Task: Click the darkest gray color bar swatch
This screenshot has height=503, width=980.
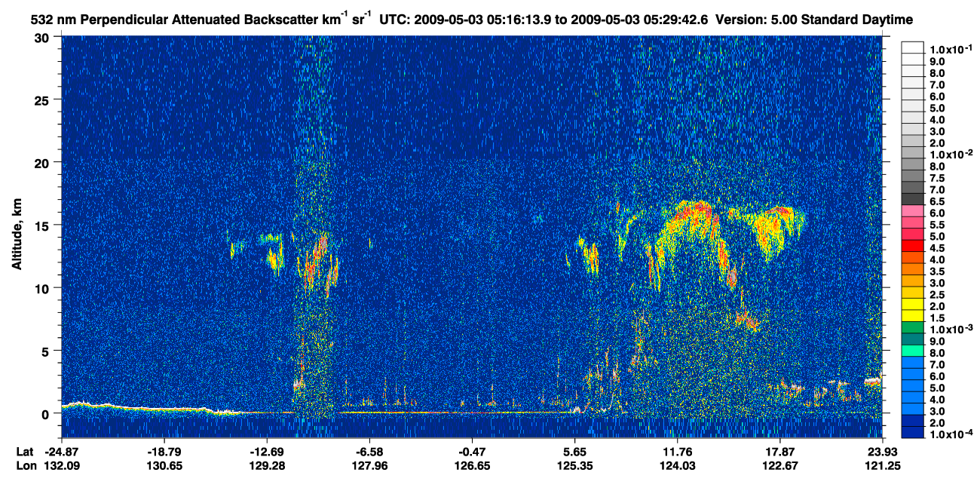Action: pos(913,199)
